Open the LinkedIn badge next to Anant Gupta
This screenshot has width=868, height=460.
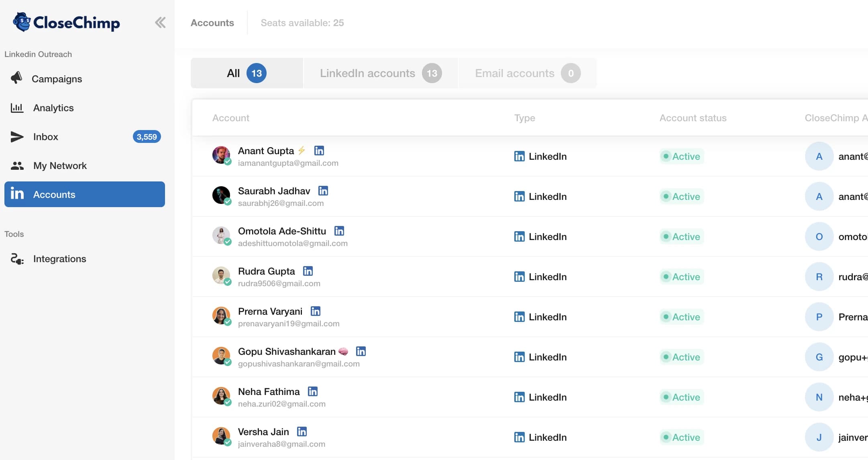pos(319,150)
